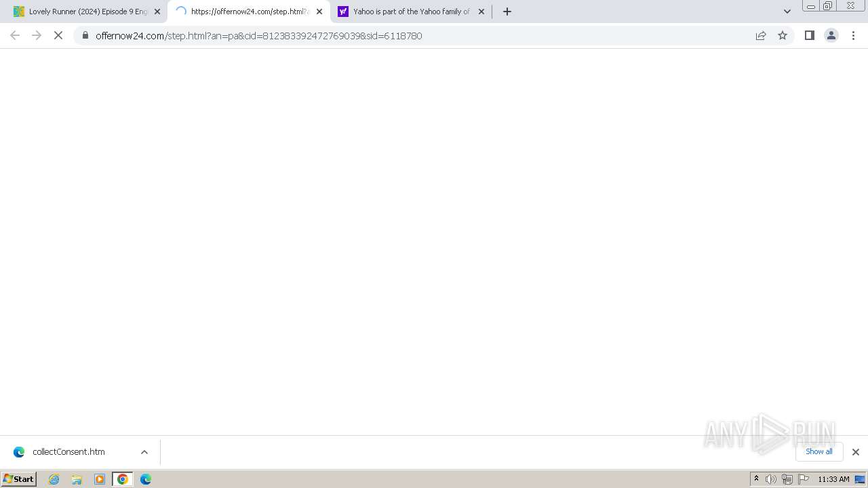Go back to previous page
Image resolution: width=868 pixels, height=488 pixels.
click(x=15, y=35)
